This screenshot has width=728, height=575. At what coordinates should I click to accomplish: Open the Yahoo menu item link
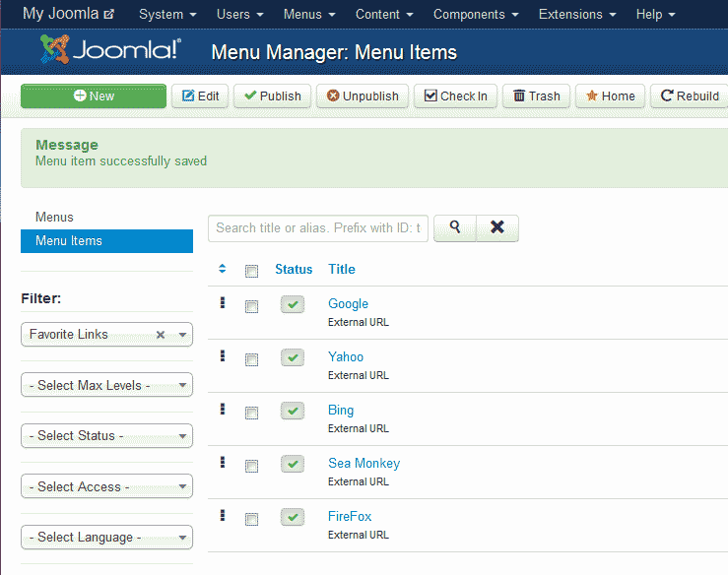(x=346, y=356)
